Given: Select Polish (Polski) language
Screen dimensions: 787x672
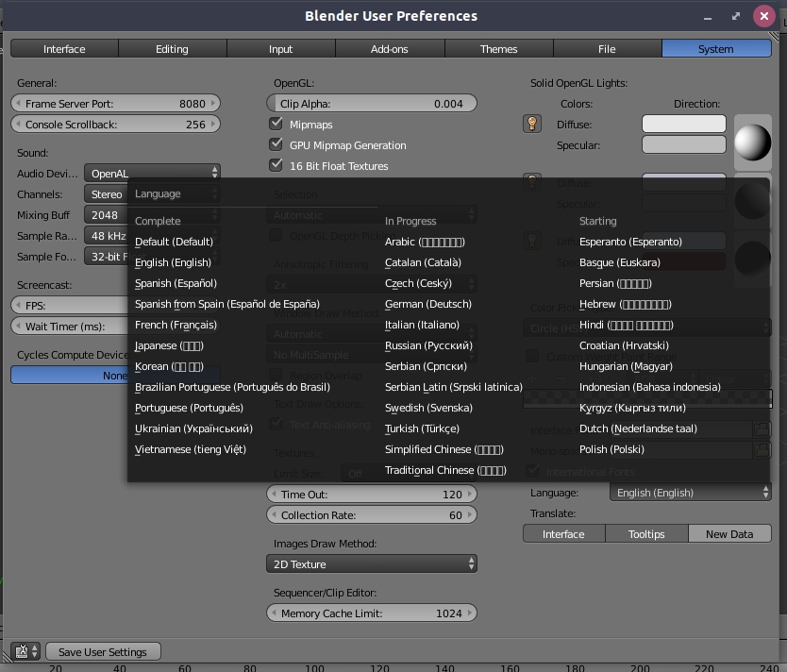Looking at the screenshot, I should [x=611, y=449].
